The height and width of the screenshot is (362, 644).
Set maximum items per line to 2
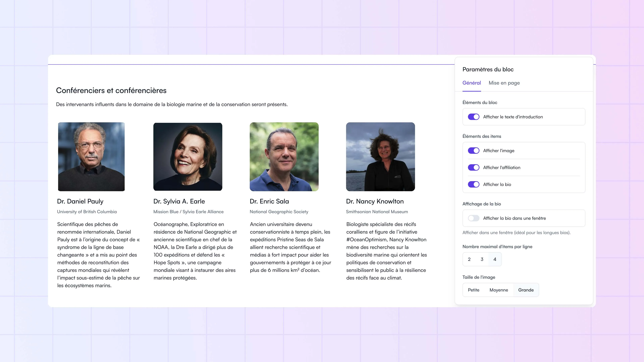[x=469, y=259]
